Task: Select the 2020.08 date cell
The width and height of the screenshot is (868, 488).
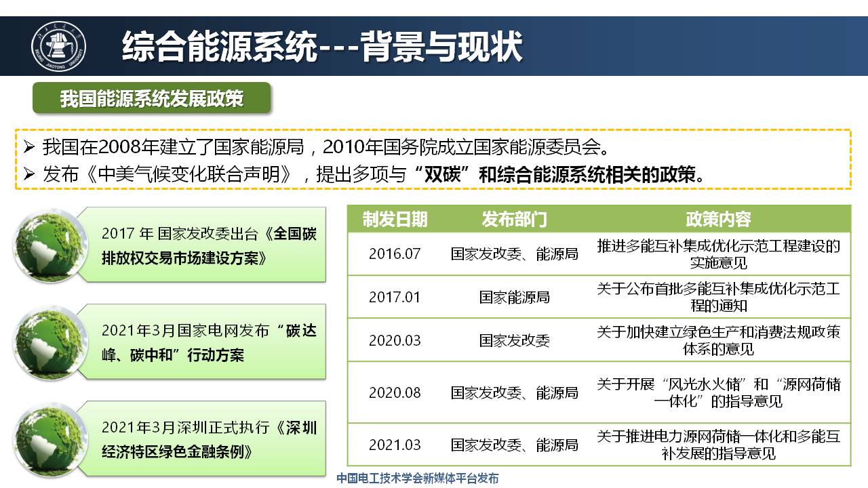Action: coord(395,392)
